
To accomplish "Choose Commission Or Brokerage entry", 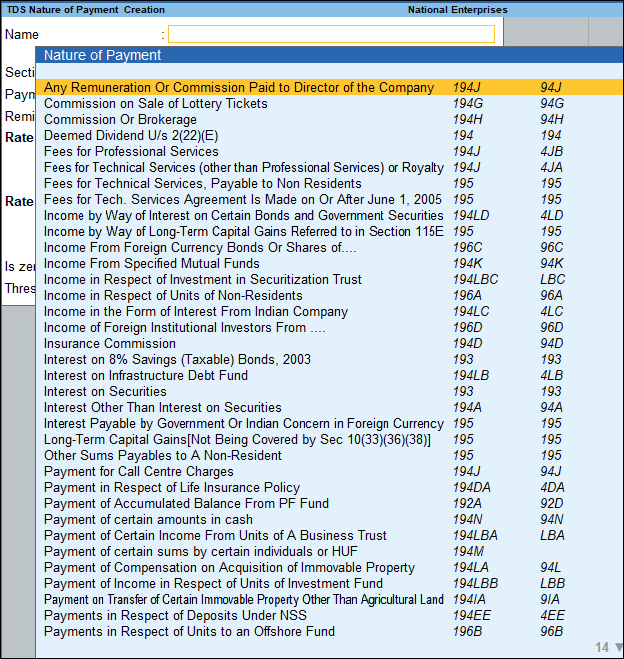I will pyautogui.click(x=329, y=119).
